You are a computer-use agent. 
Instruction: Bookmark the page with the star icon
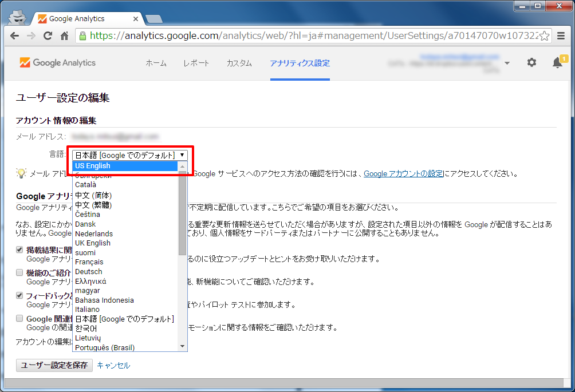545,36
